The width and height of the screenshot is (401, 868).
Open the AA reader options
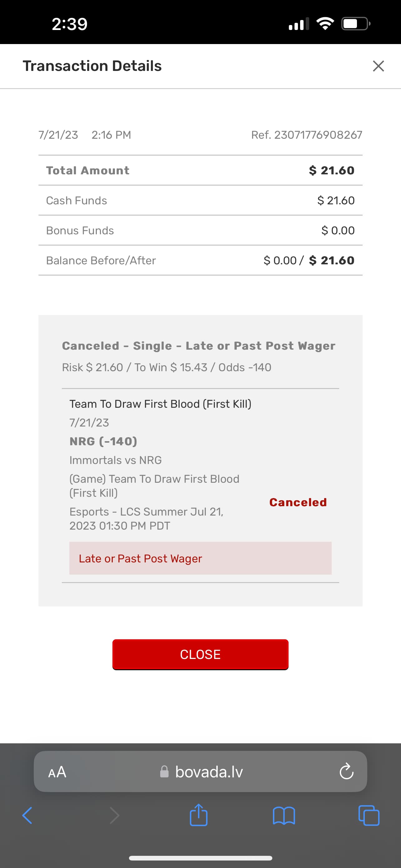tap(57, 772)
